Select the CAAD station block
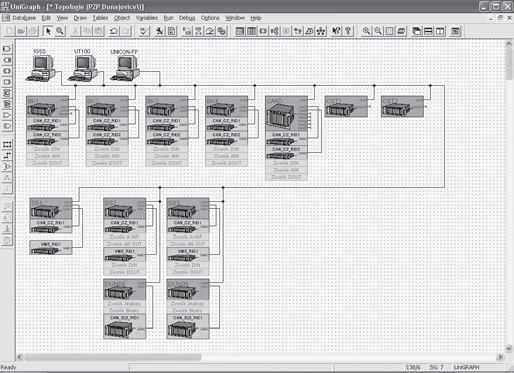This screenshot has width=514, height=373. [x=286, y=138]
